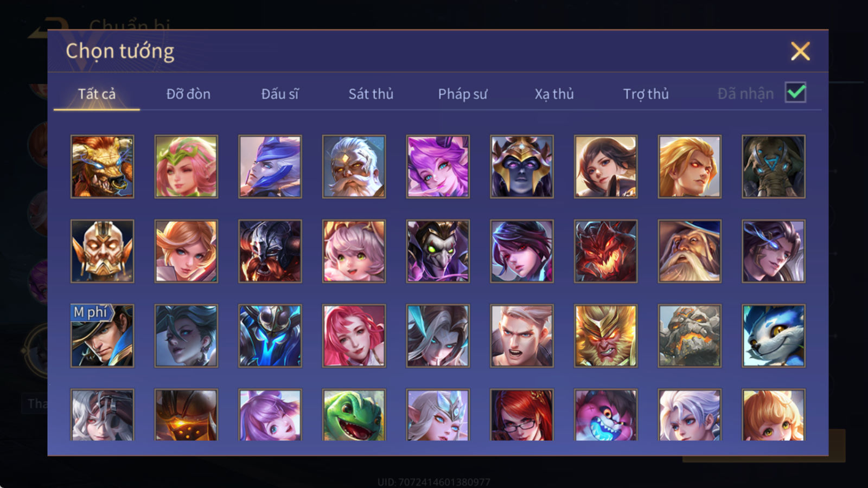868x488 pixels.
Task: Choose the golden masked elf-eared hero
Action: click(102, 251)
